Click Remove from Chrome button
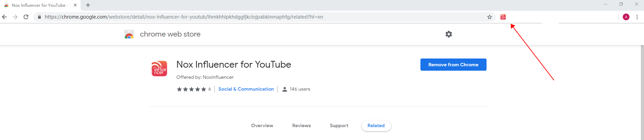 pos(453,65)
